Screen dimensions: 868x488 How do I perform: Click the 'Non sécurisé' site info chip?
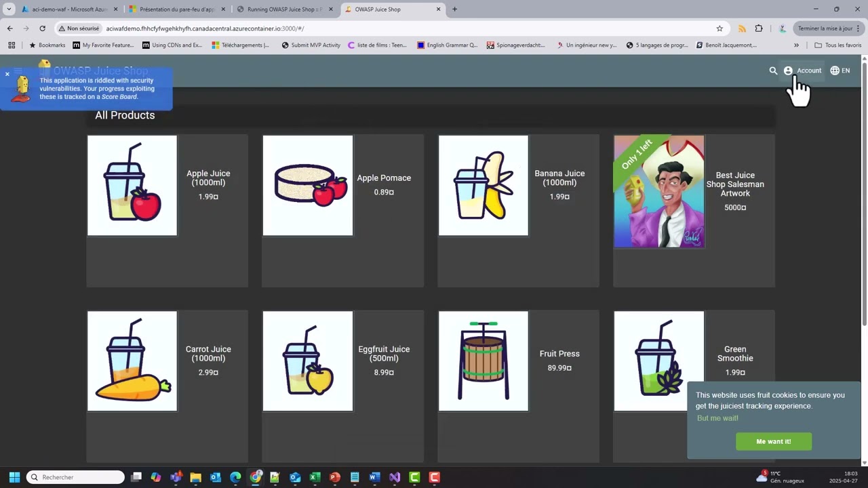tap(79, 28)
